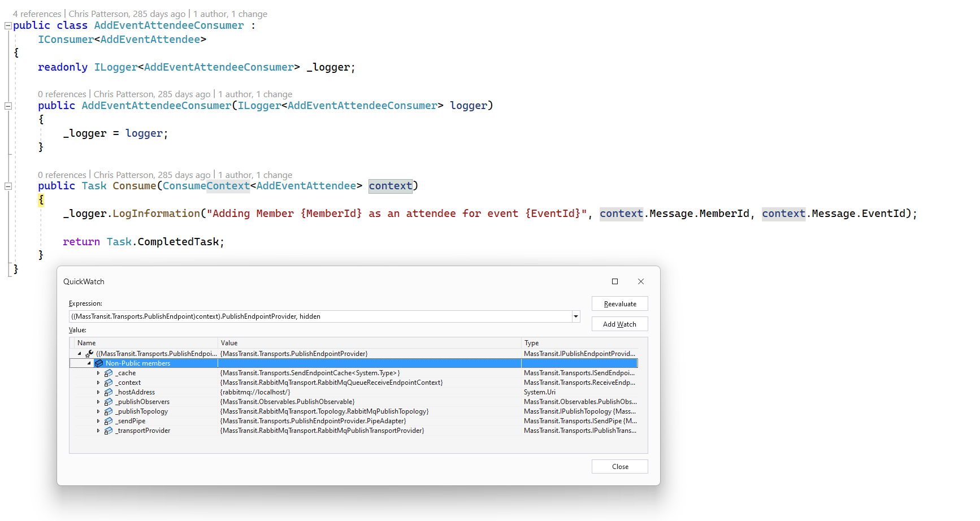Expand the _cache tree node

click(x=98, y=373)
